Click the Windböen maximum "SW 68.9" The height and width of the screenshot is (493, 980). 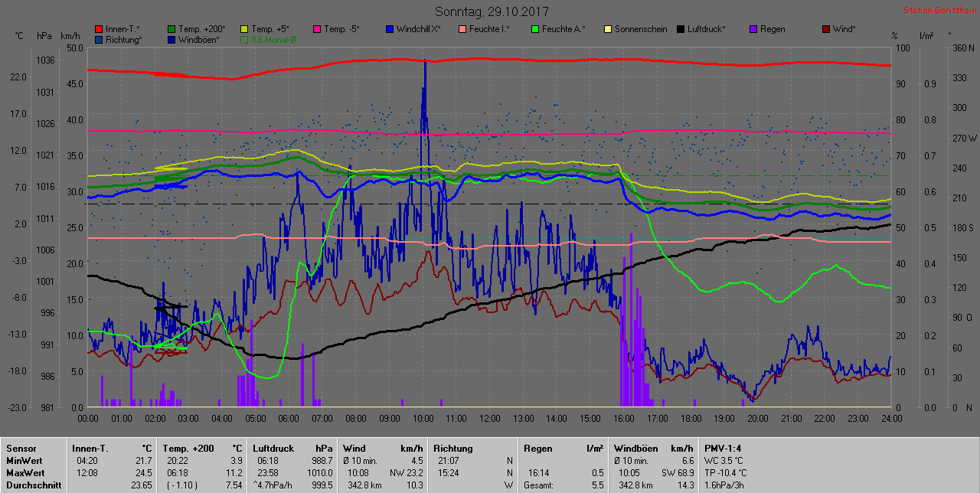point(678,473)
